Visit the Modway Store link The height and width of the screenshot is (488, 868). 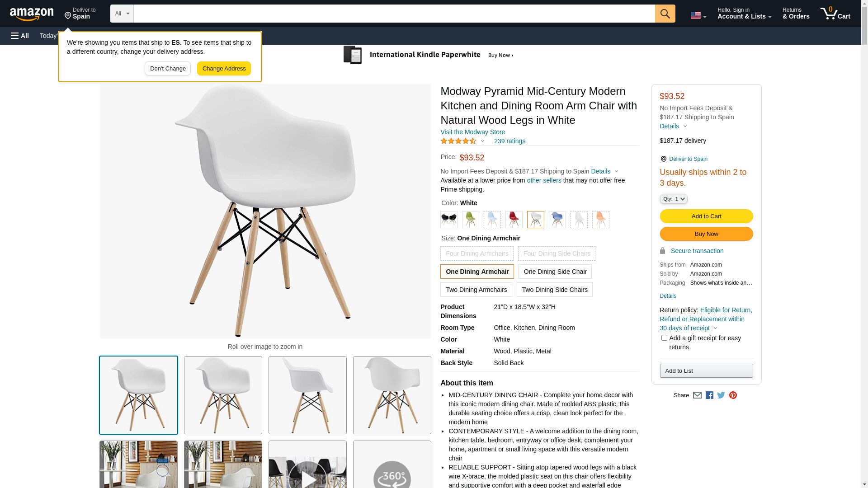[472, 132]
